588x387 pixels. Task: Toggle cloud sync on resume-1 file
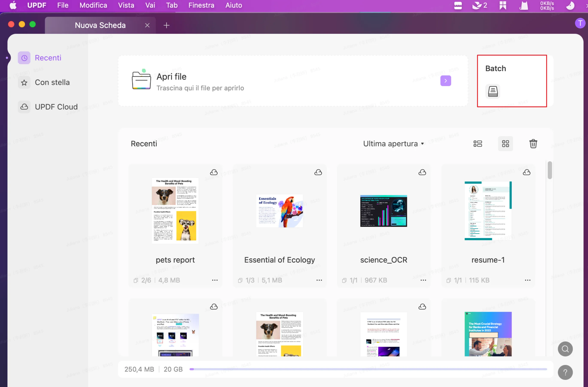[527, 172]
